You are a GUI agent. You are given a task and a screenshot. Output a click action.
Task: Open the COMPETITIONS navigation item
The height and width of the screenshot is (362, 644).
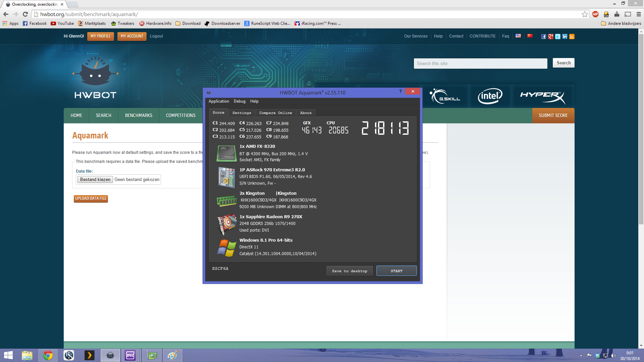click(181, 116)
